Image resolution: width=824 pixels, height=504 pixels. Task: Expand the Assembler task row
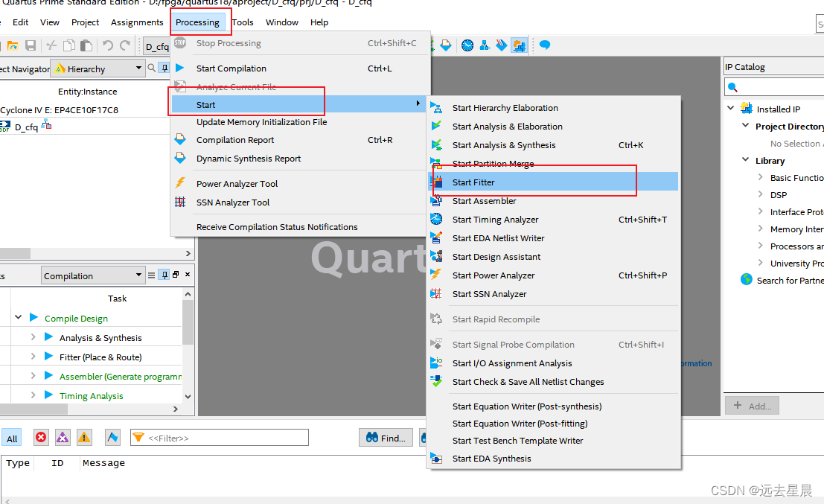click(33, 376)
